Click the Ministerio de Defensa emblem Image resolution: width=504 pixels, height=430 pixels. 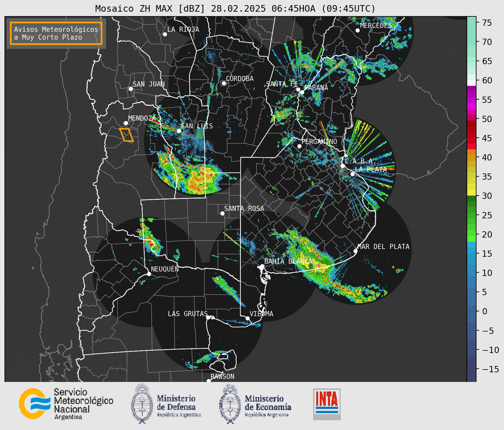pyautogui.click(x=142, y=404)
